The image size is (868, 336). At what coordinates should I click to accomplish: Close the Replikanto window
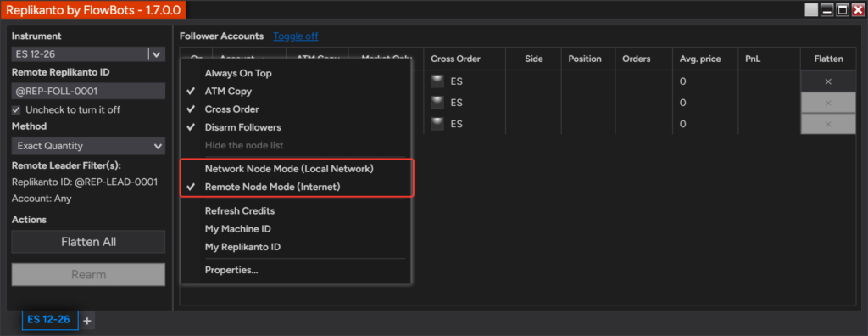tap(858, 10)
